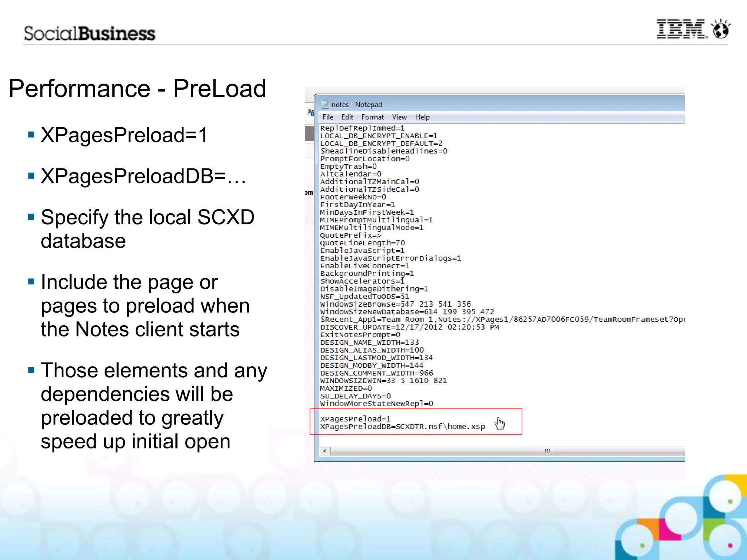Open the View menu in Notepad
747x560 pixels.
point(399,117)
